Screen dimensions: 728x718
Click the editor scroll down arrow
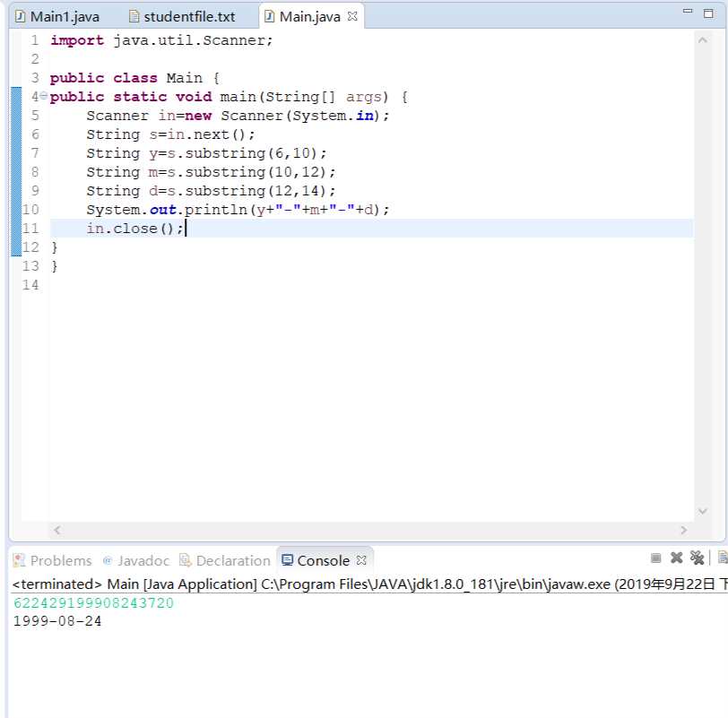[703, 511]
